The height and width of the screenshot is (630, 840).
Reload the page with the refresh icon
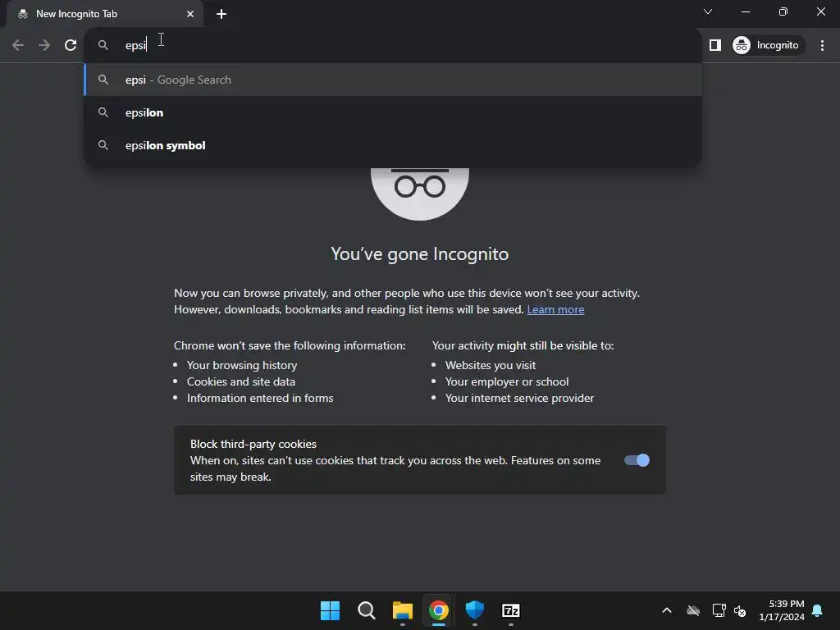(71, 45)
